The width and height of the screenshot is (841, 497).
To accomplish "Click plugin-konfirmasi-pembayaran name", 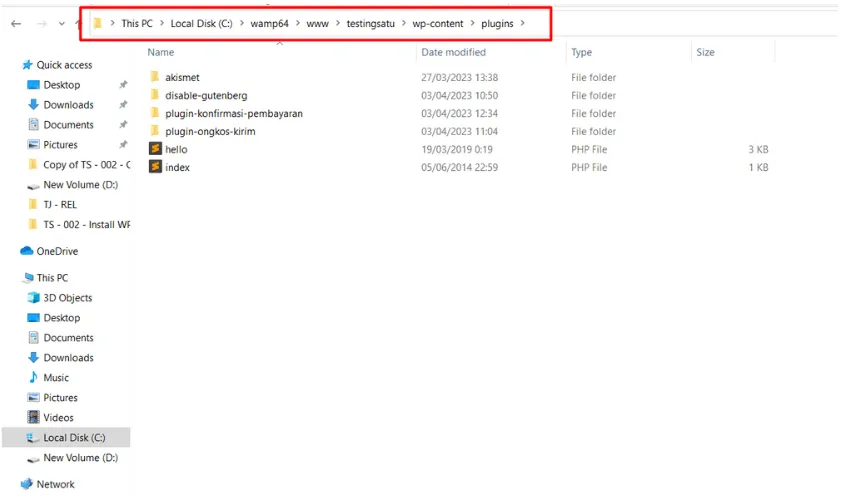I will 234,114.
